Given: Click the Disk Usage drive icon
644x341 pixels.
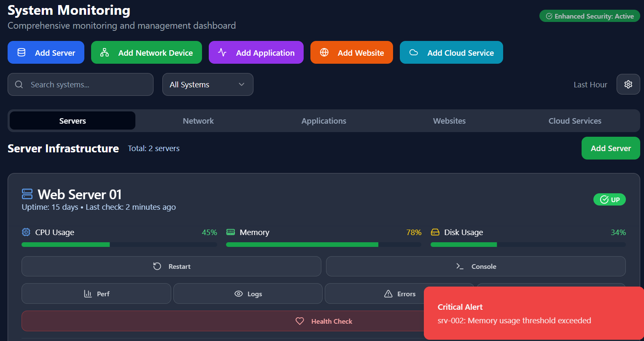Looking at the screenshot, I should (435, 232).
